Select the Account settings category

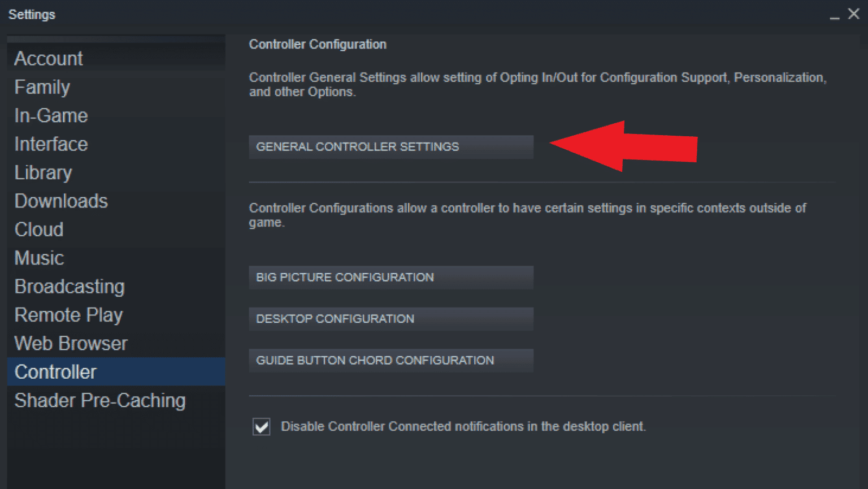click(x=49, y=58)
